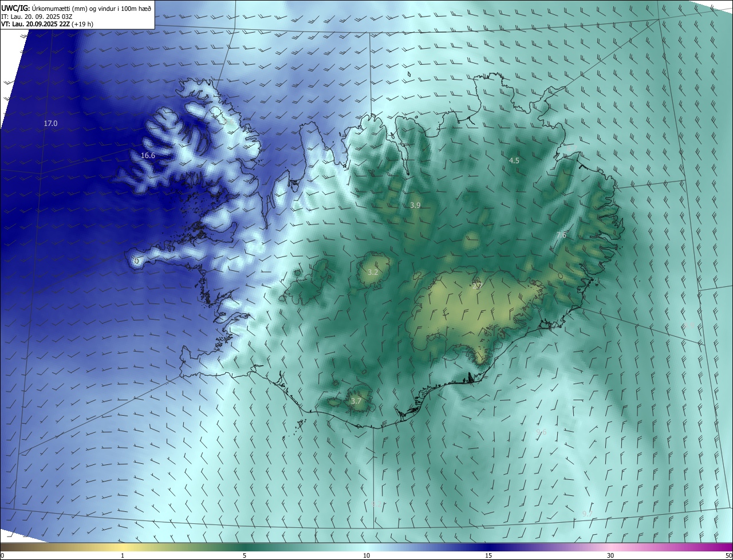Click the UWC/IG map title text
The height and width of the screenshot is (560, 733).
[77, 8]
